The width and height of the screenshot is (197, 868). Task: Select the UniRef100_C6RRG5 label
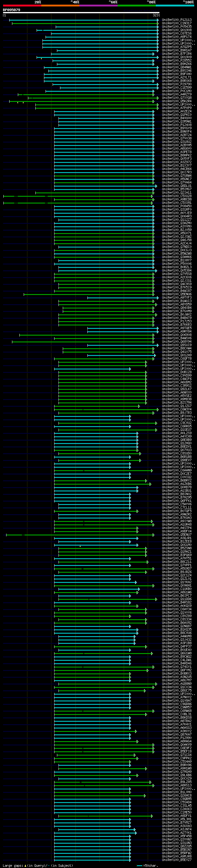tap(177, 426)
